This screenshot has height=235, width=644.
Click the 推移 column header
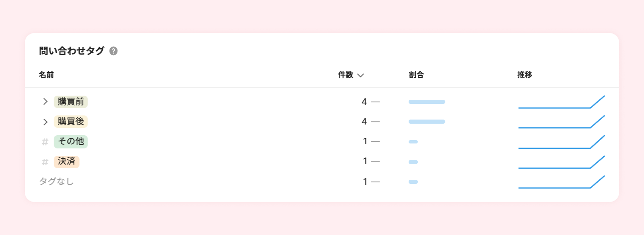525,75
